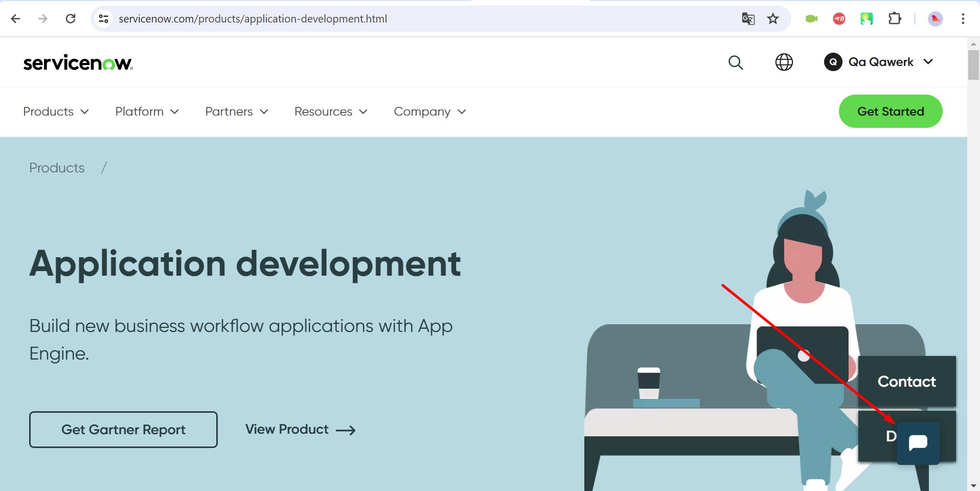Go back with the browser back arrow
The image size is (980, 491).
(15, 19)
